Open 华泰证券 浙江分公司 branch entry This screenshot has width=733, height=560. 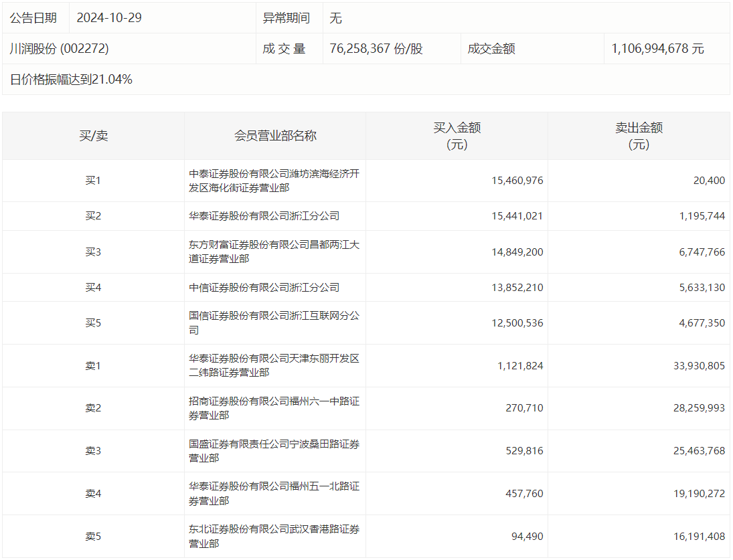point(264,216)
